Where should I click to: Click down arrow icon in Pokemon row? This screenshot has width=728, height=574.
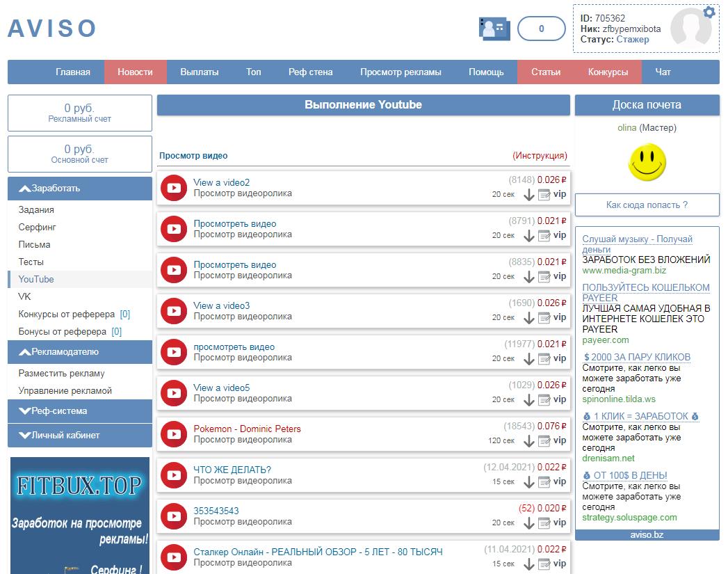click(x=529, y=441)
